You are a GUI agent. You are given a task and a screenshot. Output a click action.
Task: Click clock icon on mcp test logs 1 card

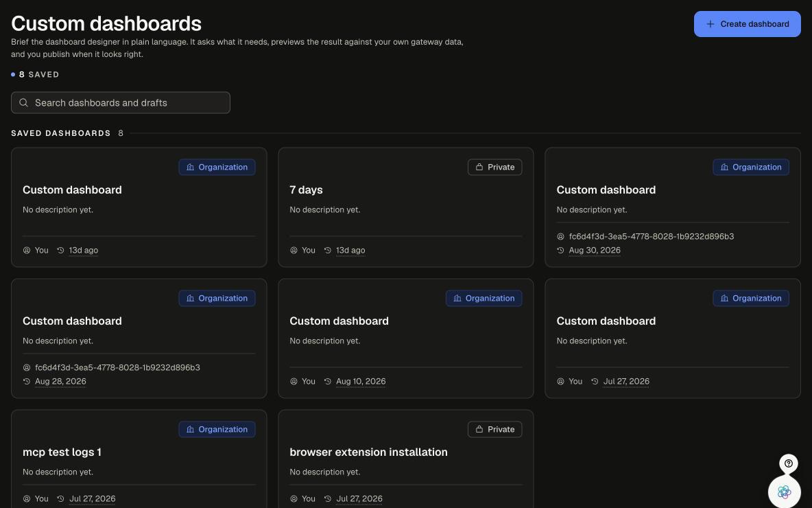(60, 498)
